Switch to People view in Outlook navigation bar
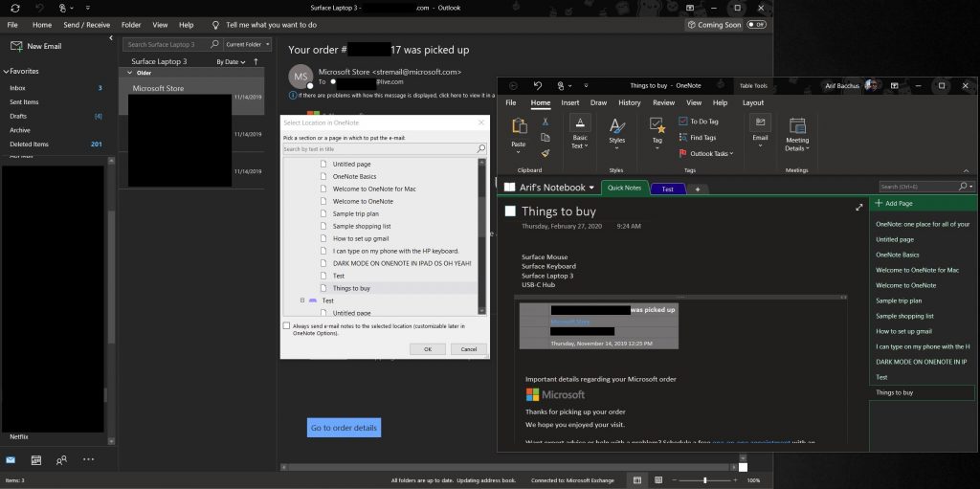Screen dimensions: 980x489 61,460
